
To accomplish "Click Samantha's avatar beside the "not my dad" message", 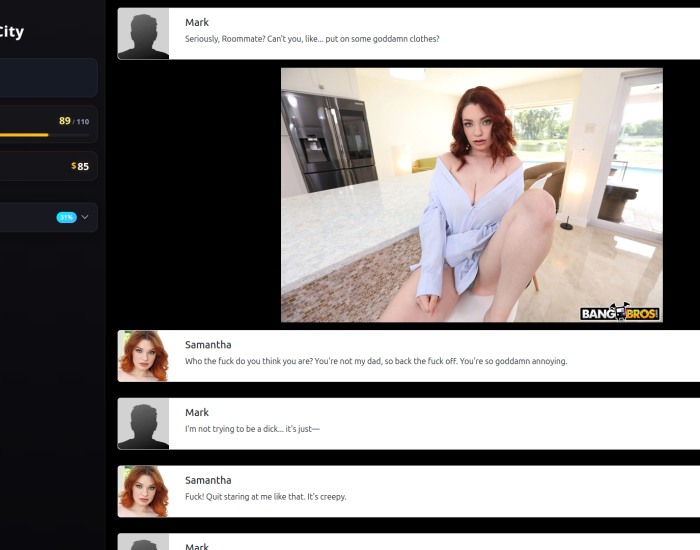I will pos(143,356).
